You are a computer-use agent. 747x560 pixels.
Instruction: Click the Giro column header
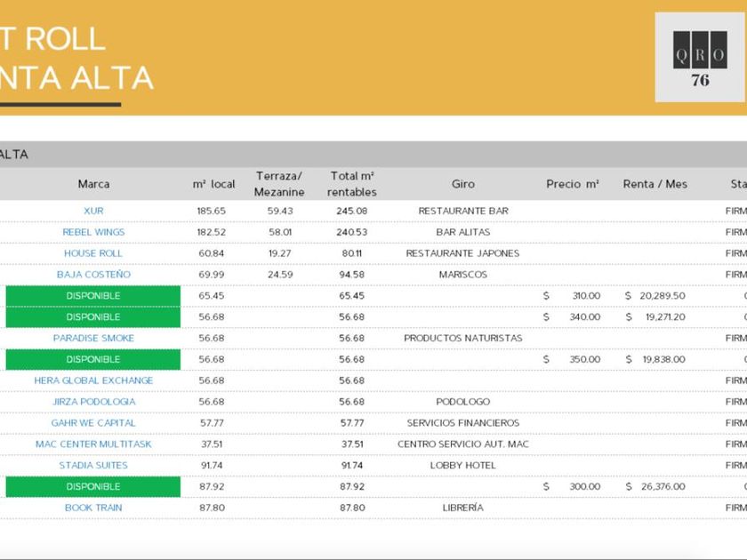[462, 184]
